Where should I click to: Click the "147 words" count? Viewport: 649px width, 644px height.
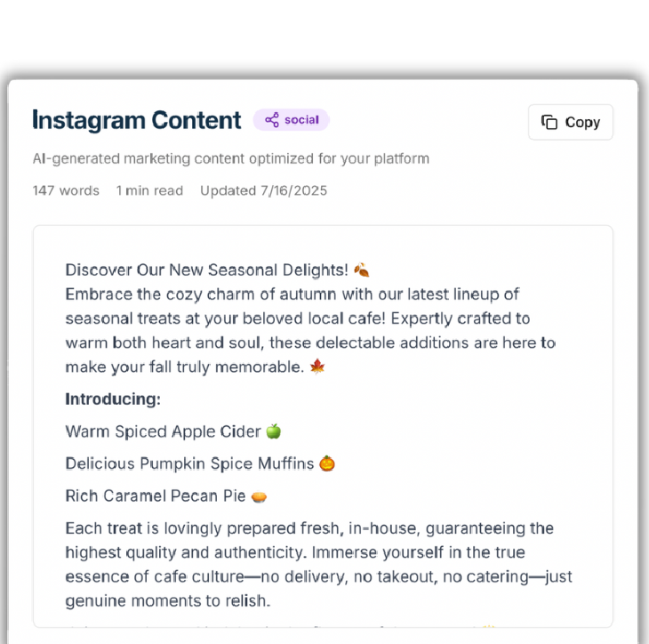(66, 190)
